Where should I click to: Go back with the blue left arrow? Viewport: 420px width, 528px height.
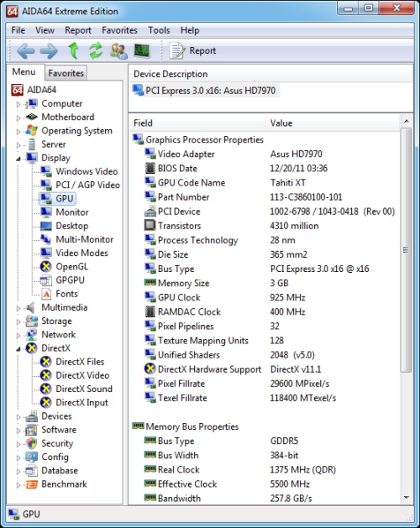[25, 51]
